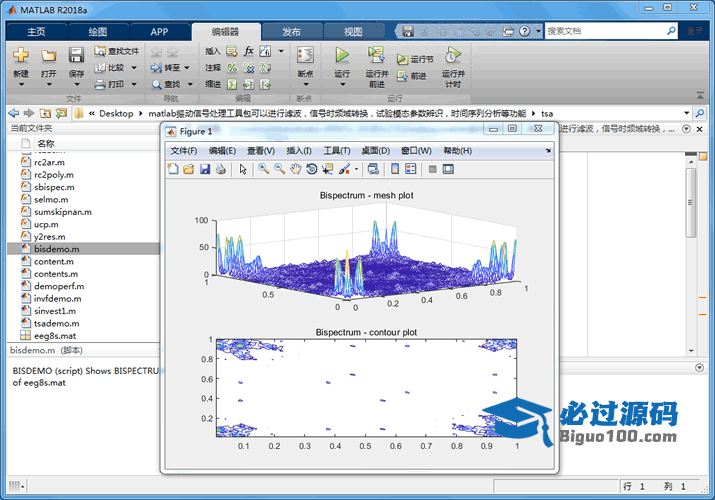Click the insert function fx icon
Viewport: 715px width, 500px height.
[249, 51]
